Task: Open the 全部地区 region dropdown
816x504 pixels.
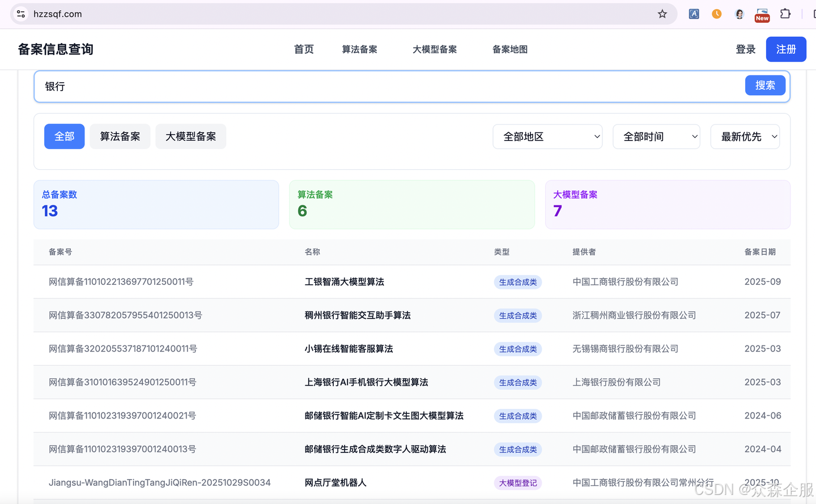Action: pyautogui.click(x=548, y=136)
